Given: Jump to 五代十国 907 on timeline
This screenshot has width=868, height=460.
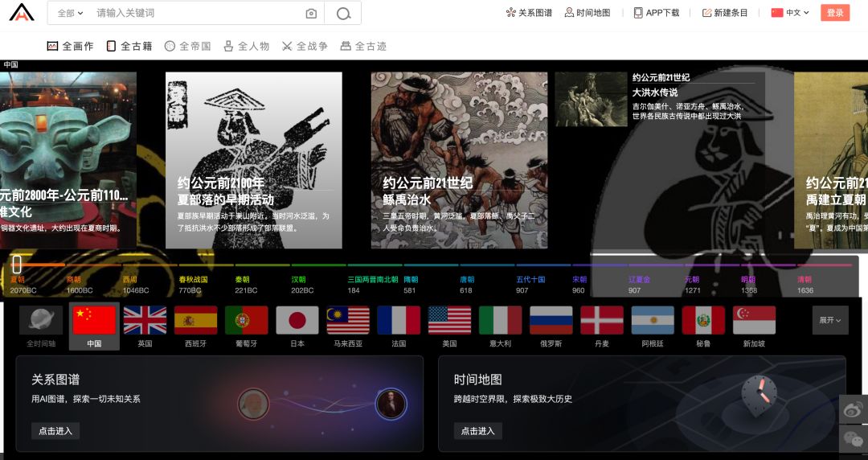Looking at the screenshot, I should 530,285.
